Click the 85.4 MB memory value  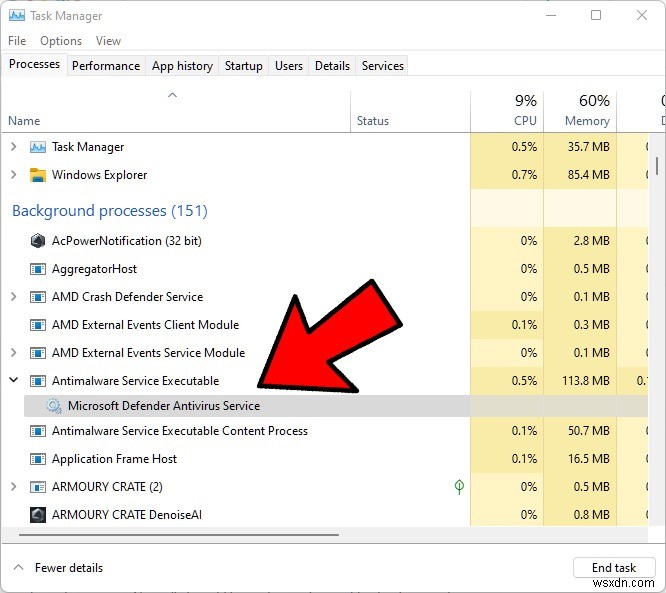[589, 175]
